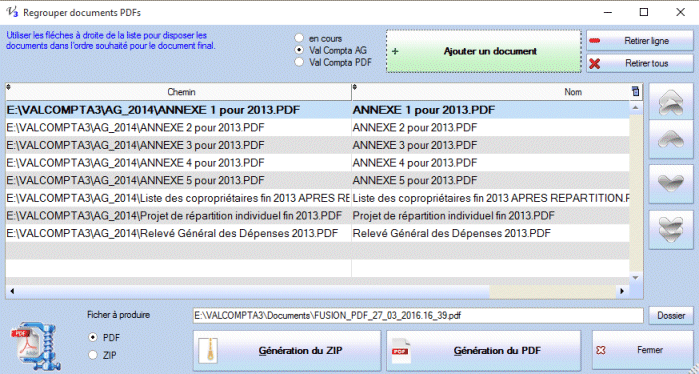Select row 'ANNEXE 5 pour 2013.PDF' in Nom column
699x374 pixels.
point(490,181)
